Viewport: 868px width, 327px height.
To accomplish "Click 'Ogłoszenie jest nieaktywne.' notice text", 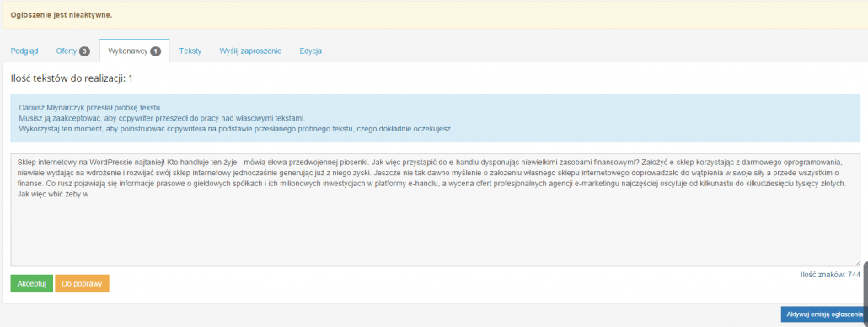I will [x=62, y=15].
